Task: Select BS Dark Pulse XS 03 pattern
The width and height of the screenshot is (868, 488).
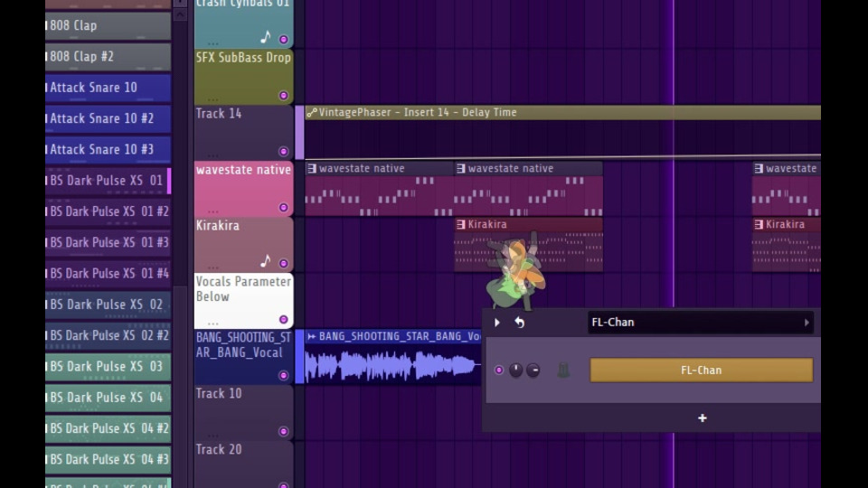Action: (x=108, y=366)
